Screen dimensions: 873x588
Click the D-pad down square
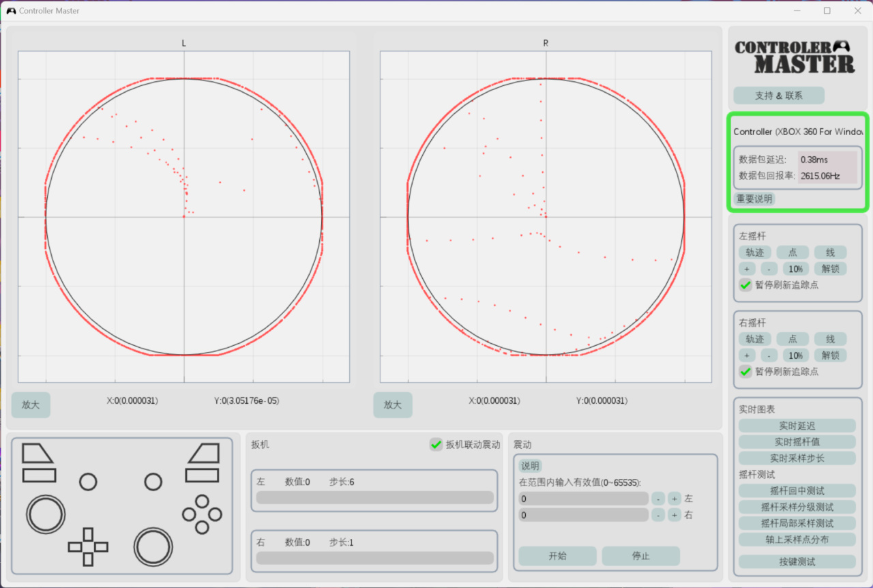pos(88,559)
